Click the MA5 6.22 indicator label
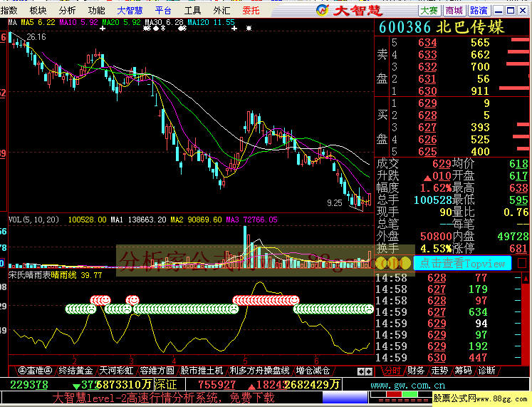This screenshot has height=407, width=532. [x=38, y=22]
